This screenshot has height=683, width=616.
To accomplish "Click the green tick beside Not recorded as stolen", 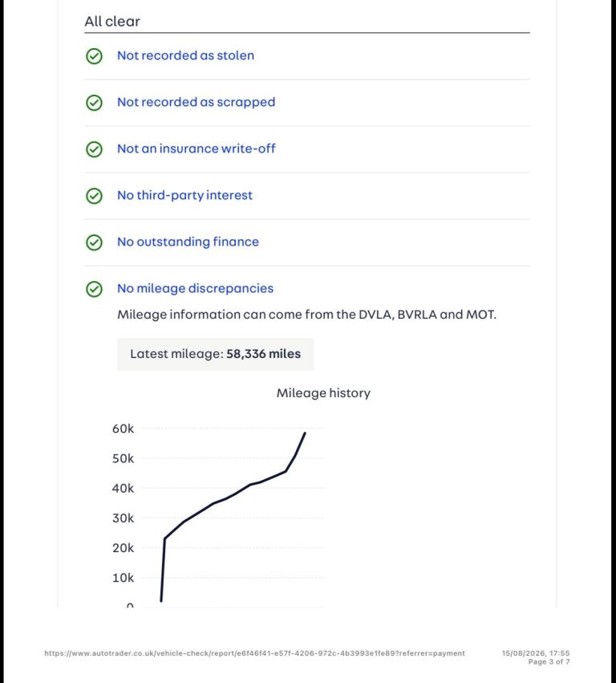I will 94,56.
